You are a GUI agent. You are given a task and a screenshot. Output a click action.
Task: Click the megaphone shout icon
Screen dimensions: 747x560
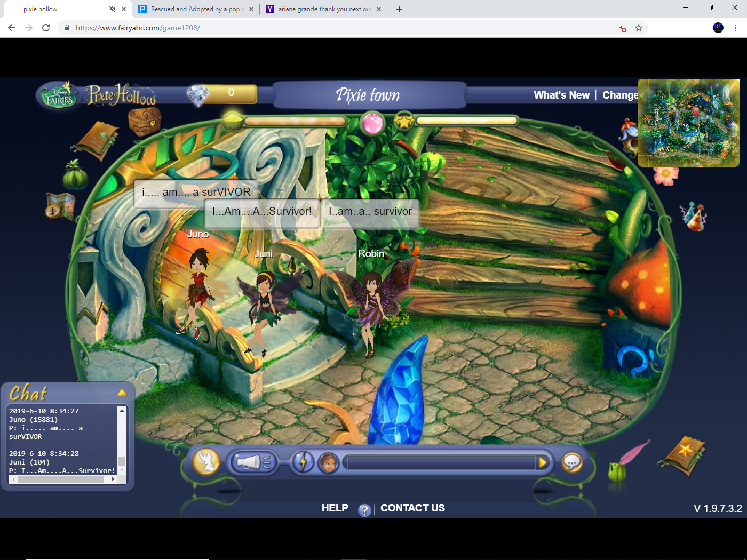[x=252, y=462]
